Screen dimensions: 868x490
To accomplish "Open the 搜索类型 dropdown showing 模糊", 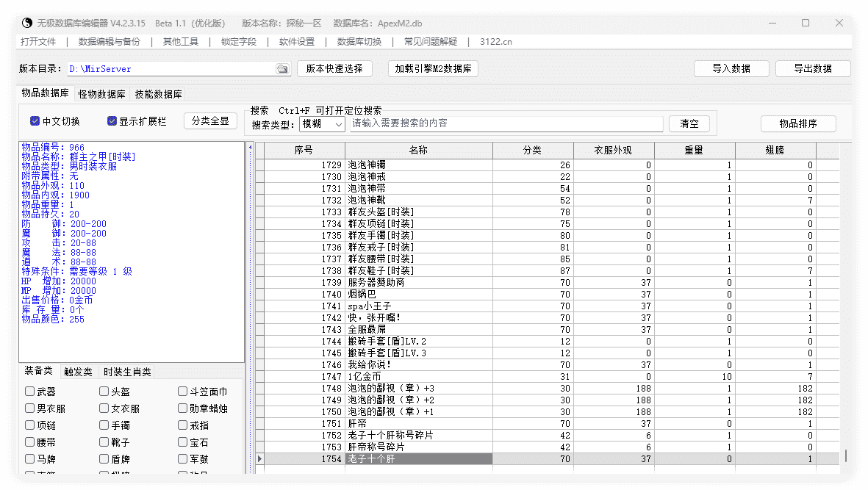I will (322, 124).
